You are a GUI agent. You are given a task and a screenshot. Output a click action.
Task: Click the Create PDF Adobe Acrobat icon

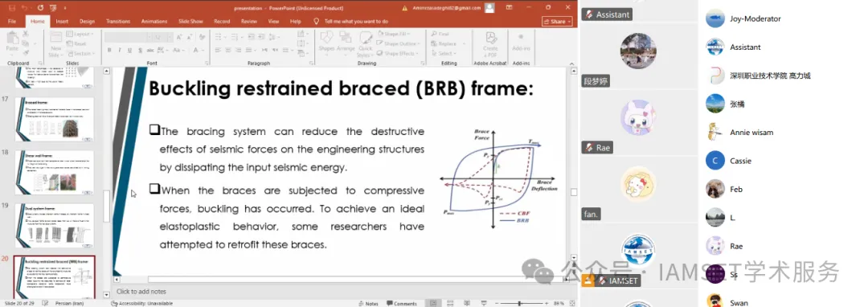490,43
